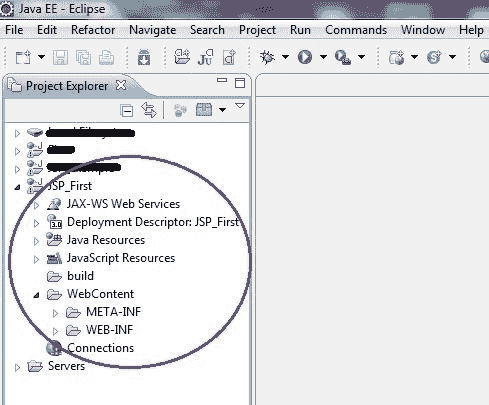489x405 pixels.
Task: Open the New wizard dropdown arrow
Action: coord(41,57)
